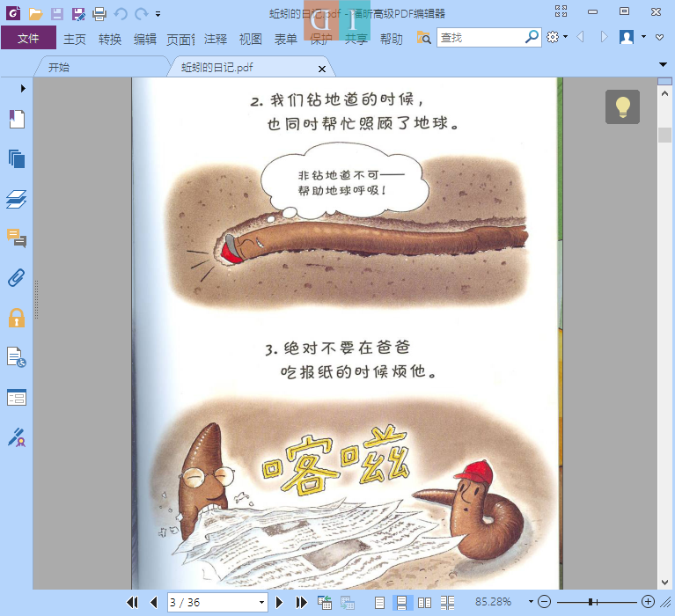This screenshot has height=616, width=675.
Task: Zoom in with the plus button
Action: pyautogui.click(x=648, y=602)
